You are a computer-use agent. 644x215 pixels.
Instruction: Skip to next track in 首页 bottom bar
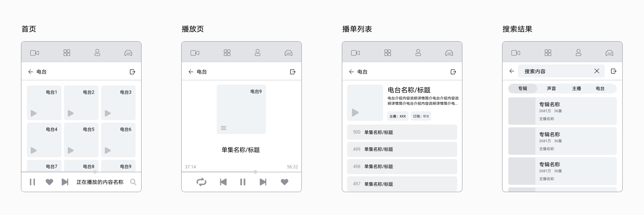coord(65,182)
